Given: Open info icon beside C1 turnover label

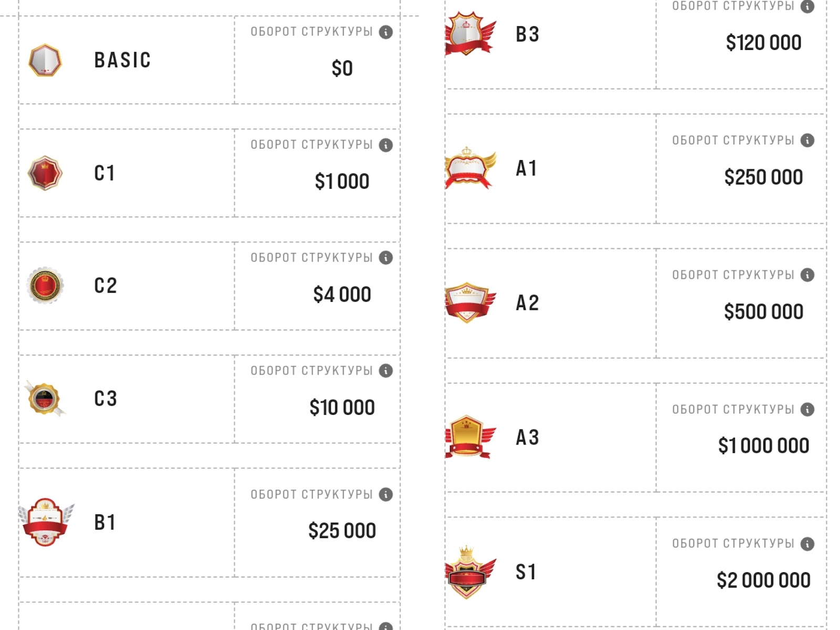Looking at the screenshot, I should click(386, 145).
